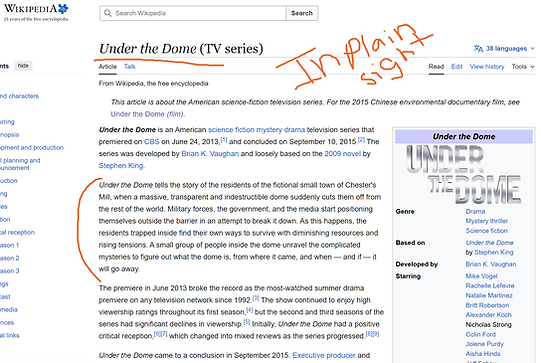Jump to 'l planning and' section in contents
The width and height of the screenshot is (541, 363).
click(20, 164)
